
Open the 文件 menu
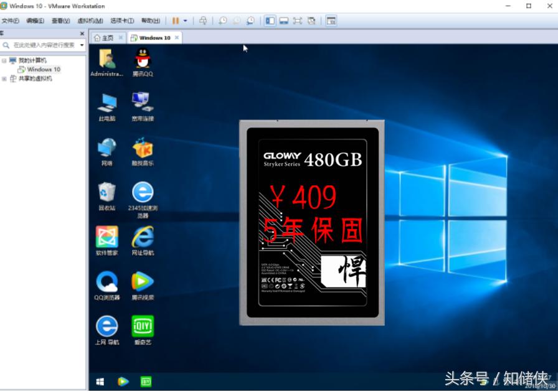11,21
